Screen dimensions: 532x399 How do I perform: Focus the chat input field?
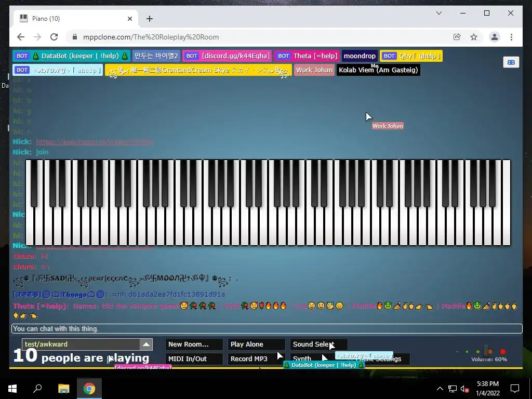(267, 329)
